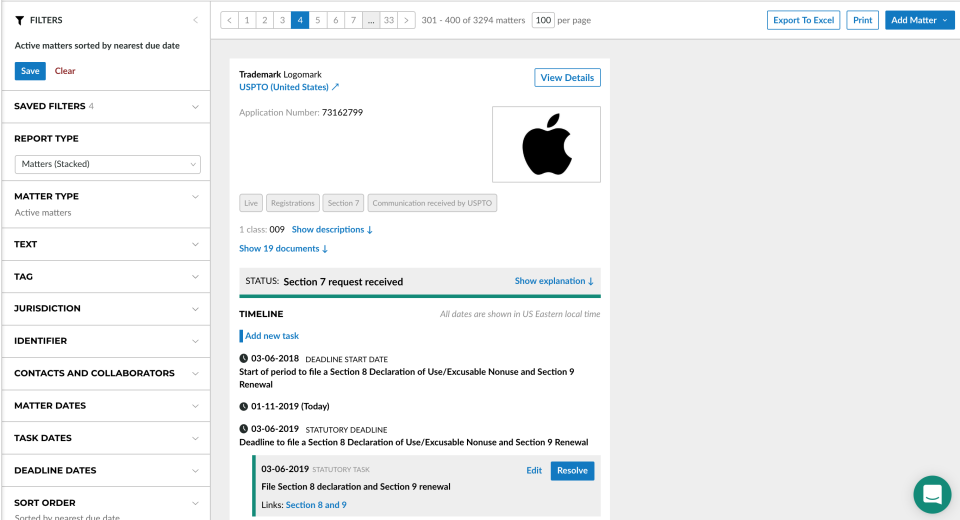Add new task to timeline

[x=272, y=336]
